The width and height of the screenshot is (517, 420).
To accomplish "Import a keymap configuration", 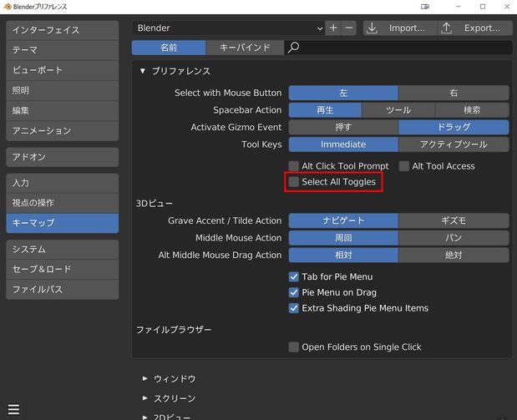I will pos(400,28).
